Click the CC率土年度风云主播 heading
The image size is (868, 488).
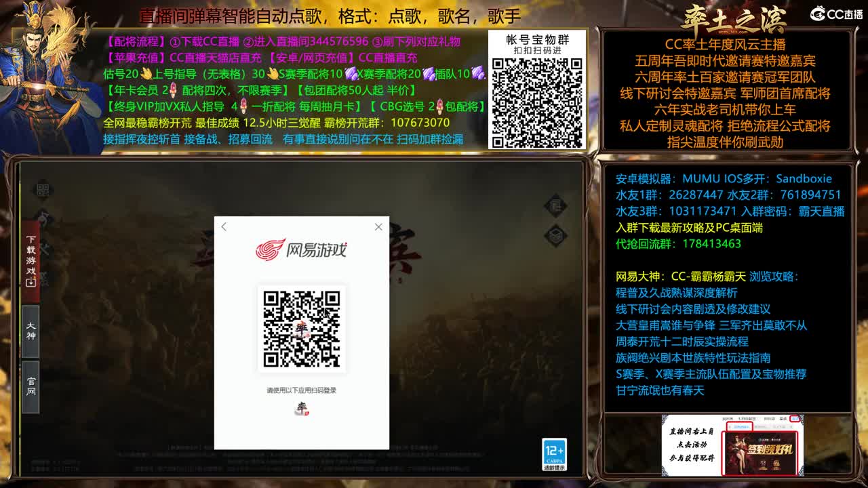[725, 45]
